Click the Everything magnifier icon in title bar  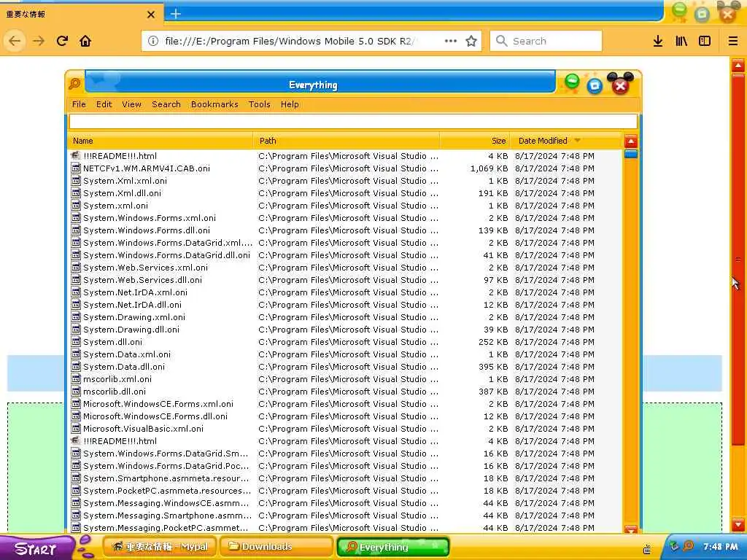(74, 84)
